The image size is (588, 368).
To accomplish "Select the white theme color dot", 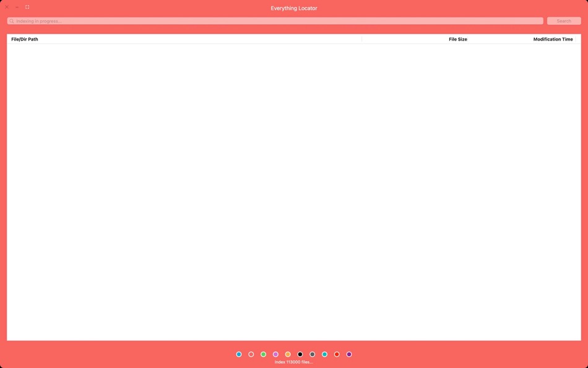I will (251, 354).
